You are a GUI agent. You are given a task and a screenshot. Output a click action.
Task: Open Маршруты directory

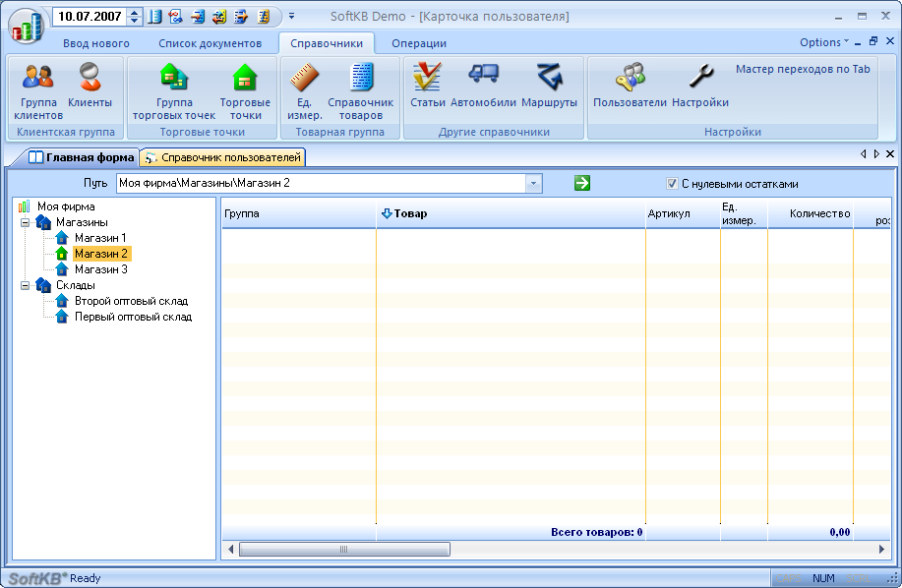click(x=550, y=86)
